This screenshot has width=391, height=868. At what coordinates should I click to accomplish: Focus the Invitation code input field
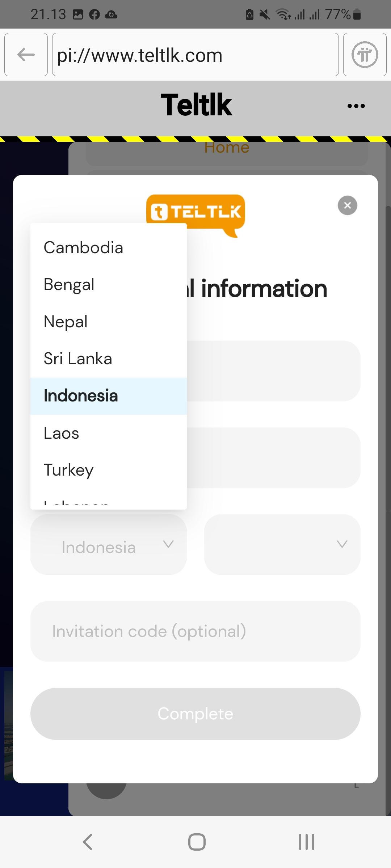pos(195,631)
